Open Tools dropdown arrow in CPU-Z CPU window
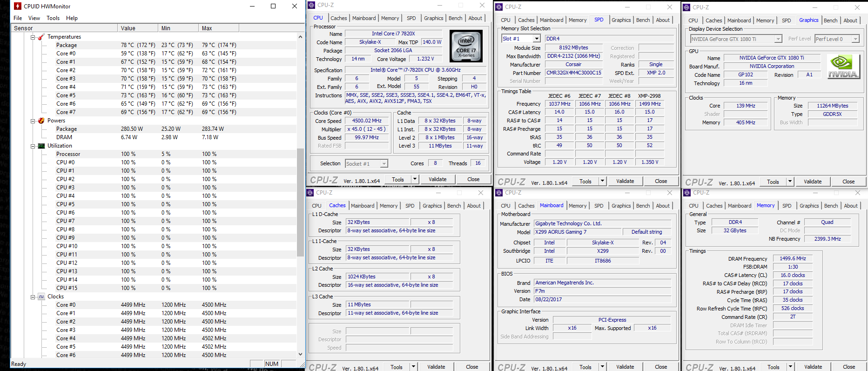This screenshot has width=868, height=371. 415,179
